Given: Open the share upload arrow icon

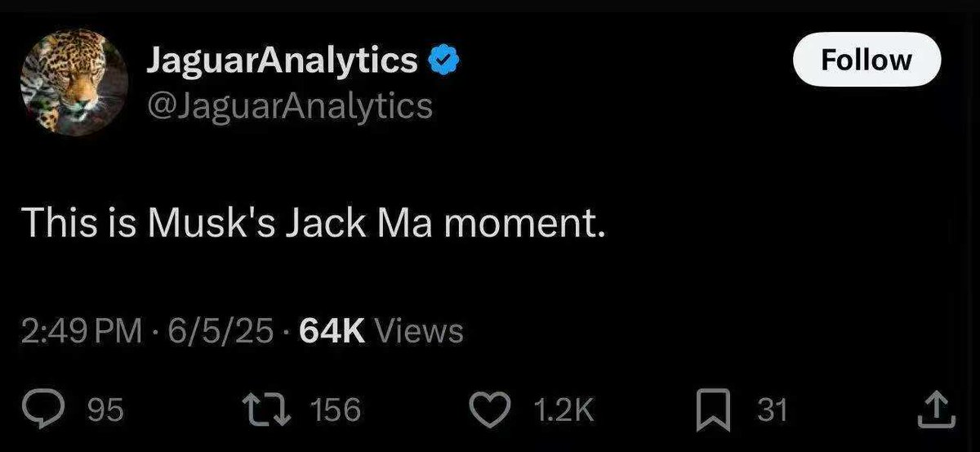Looking at the screenshot, I should click(938, 409).
